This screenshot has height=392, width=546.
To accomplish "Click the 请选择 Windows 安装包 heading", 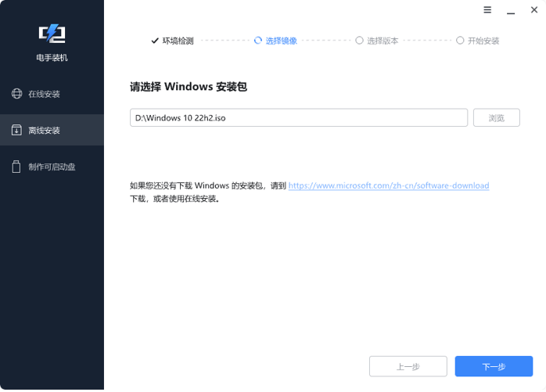I will pos(189,87).
